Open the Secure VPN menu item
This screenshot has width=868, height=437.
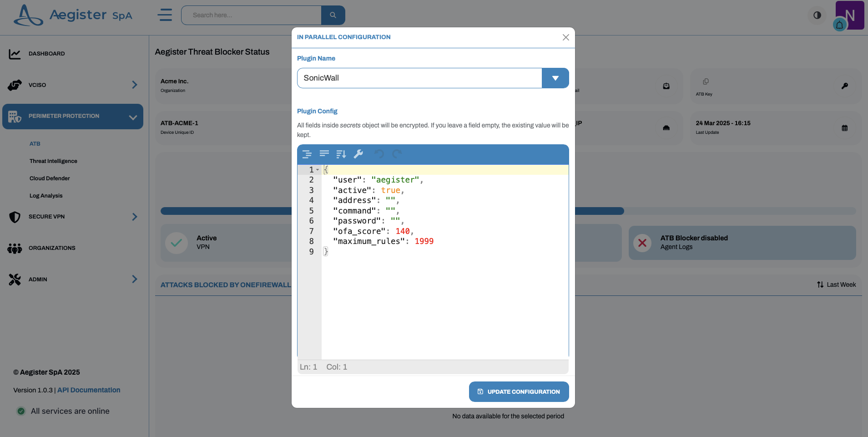coord(46,217)
